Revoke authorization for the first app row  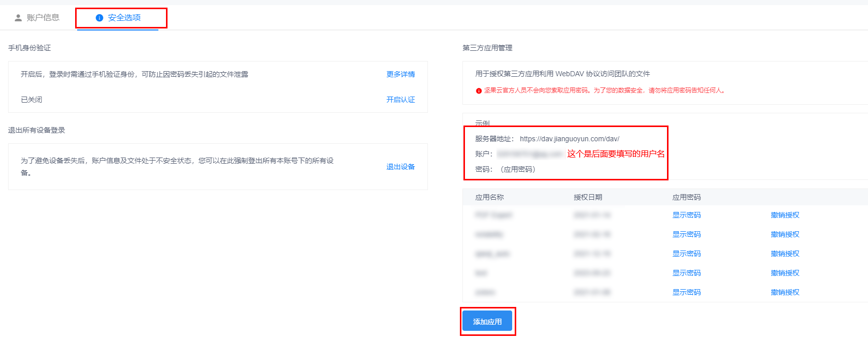pos(785,215)
